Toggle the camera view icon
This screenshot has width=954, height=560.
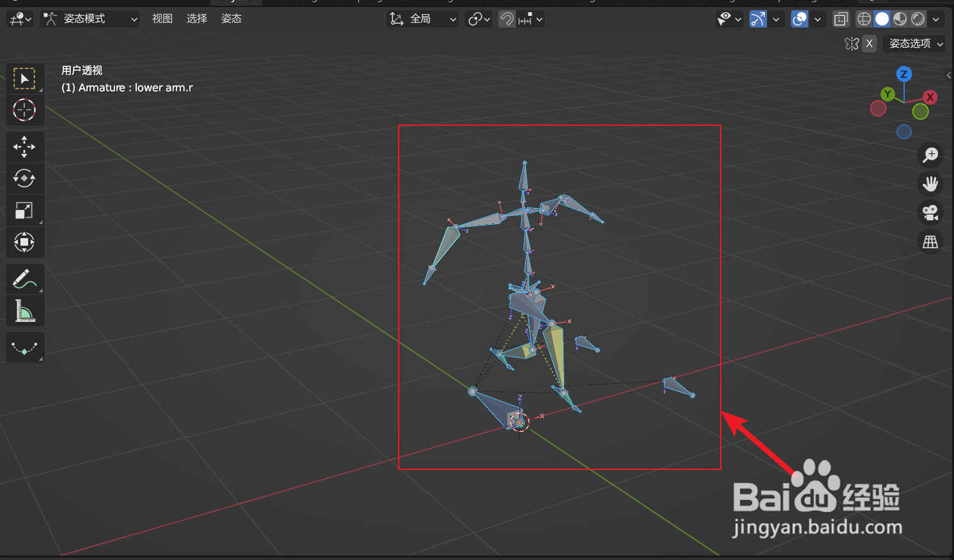pos(930,213)
